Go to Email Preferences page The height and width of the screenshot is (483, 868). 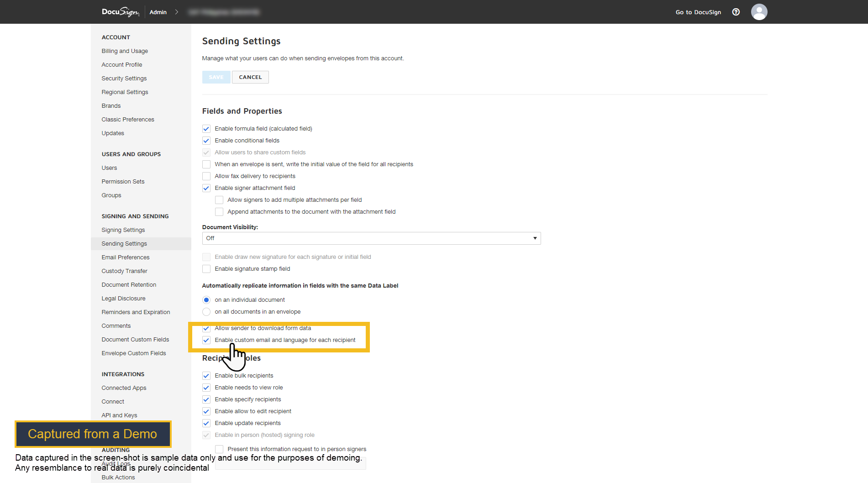[x=126, y=257]
